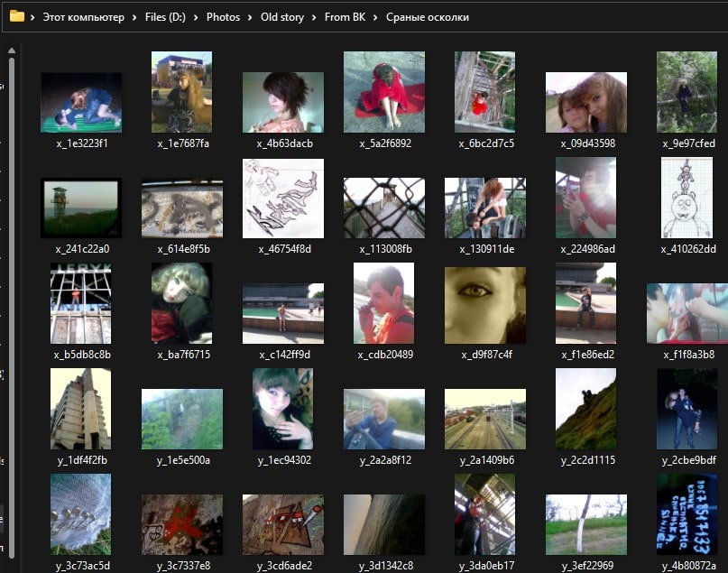Select the x_113008fb chain-link fence thumbnail
Viewport: 728px width, 573px height.
point(384,208)
